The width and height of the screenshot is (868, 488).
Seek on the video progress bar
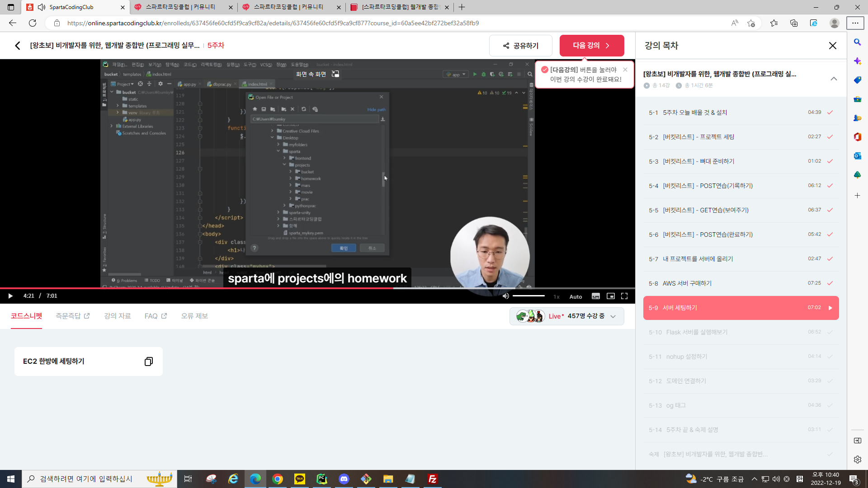click(x=317, y=288)
